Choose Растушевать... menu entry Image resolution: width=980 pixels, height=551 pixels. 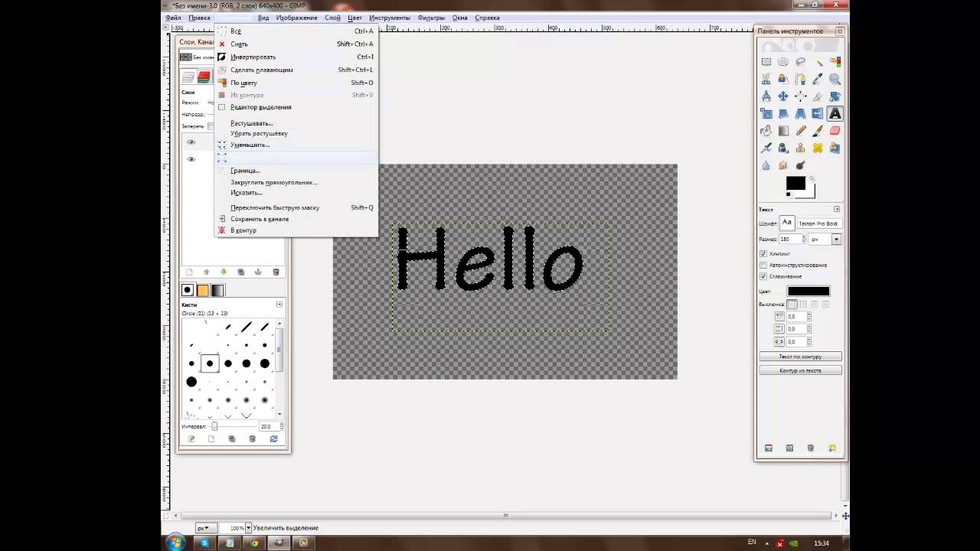point(296,123)
